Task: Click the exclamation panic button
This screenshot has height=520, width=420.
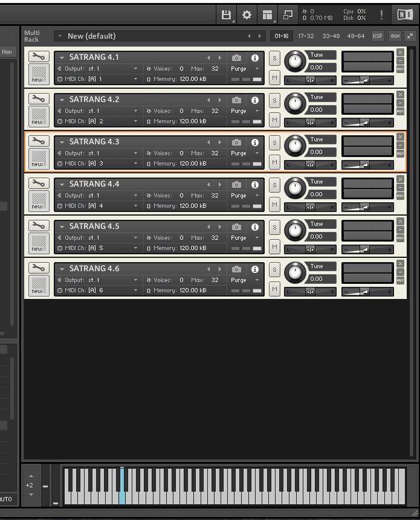Action: coord(381,14)
